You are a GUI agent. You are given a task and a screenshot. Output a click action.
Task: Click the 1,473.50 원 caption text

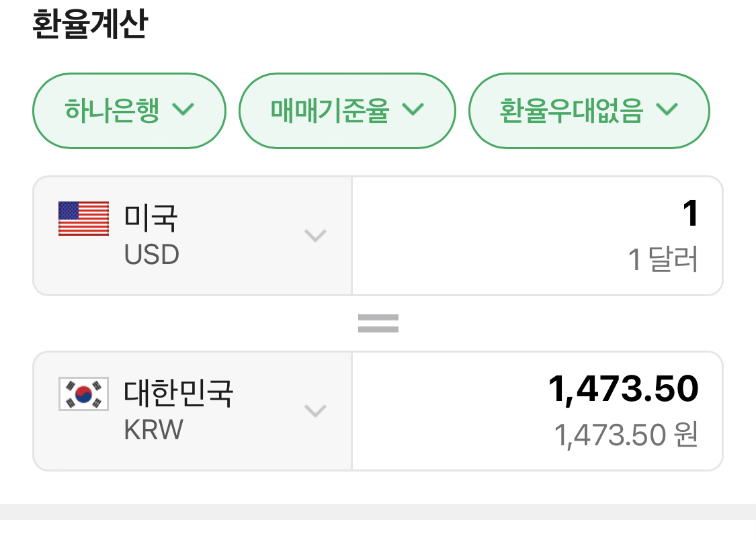pyautogui.click(x=626, y=435)
